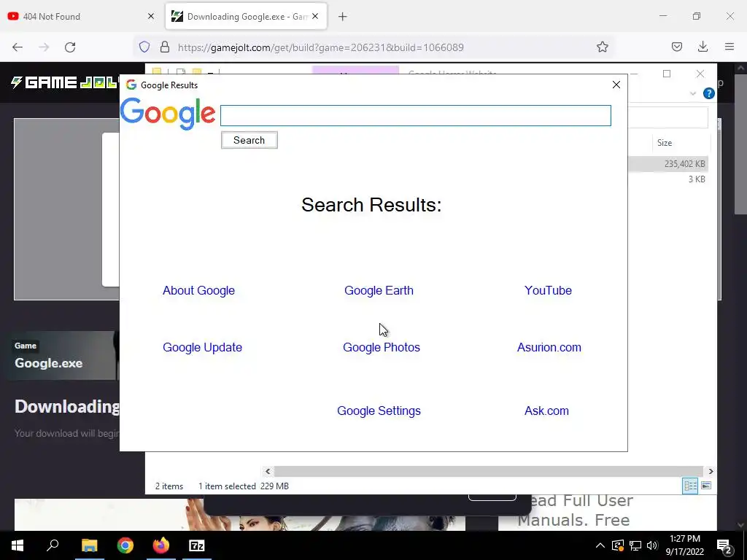The width and height of the screenshot is (747, 560).
Task: Open the Save to Pocket icon
Action: [x=676, y=47]
